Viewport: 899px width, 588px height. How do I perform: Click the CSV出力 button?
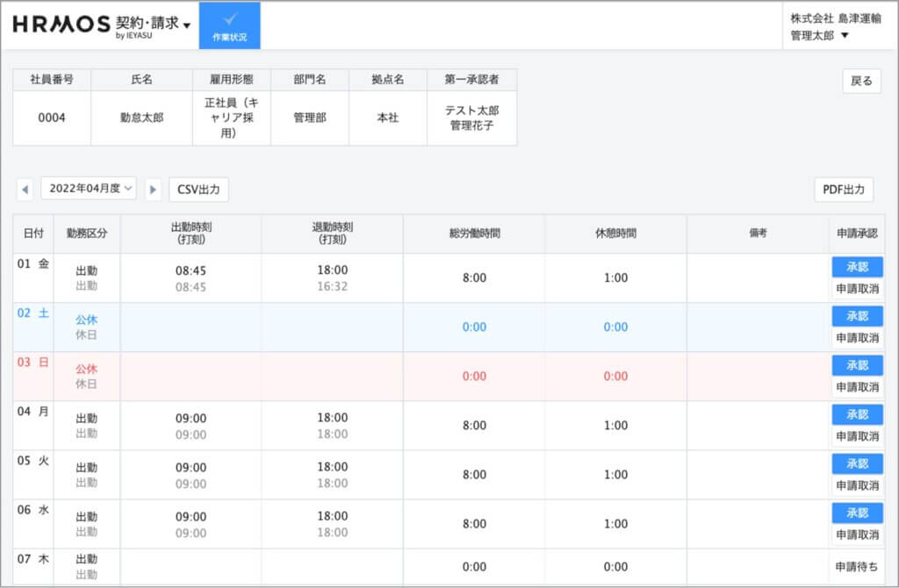point(198,189)
